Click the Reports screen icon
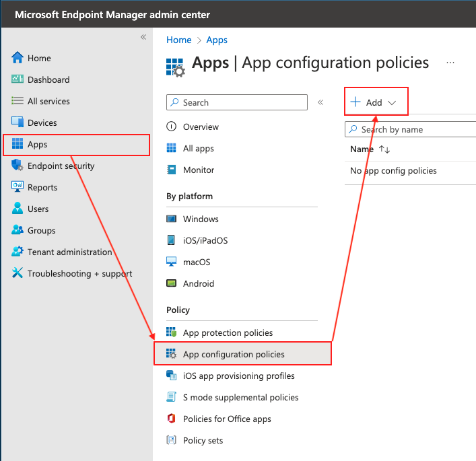The width and height of the screenshot is (476, 461). 18,186
